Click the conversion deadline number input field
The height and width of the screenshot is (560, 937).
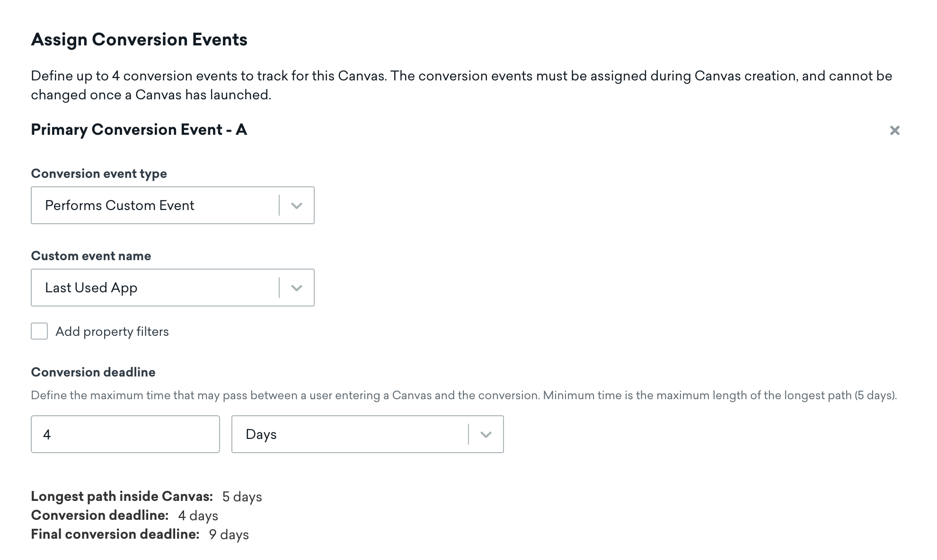[x=125, y=434]
